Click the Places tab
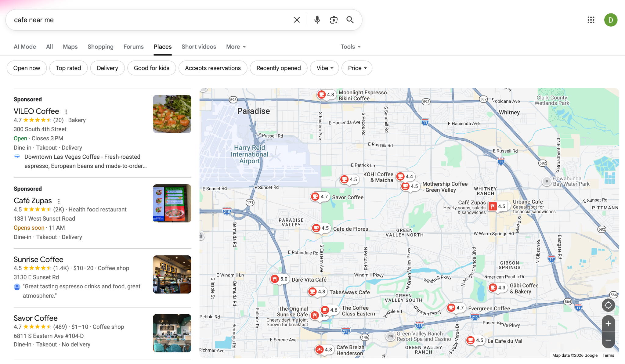Image resolution: width=625 pixels, height=364 pixels. click(x=163, y=47)
